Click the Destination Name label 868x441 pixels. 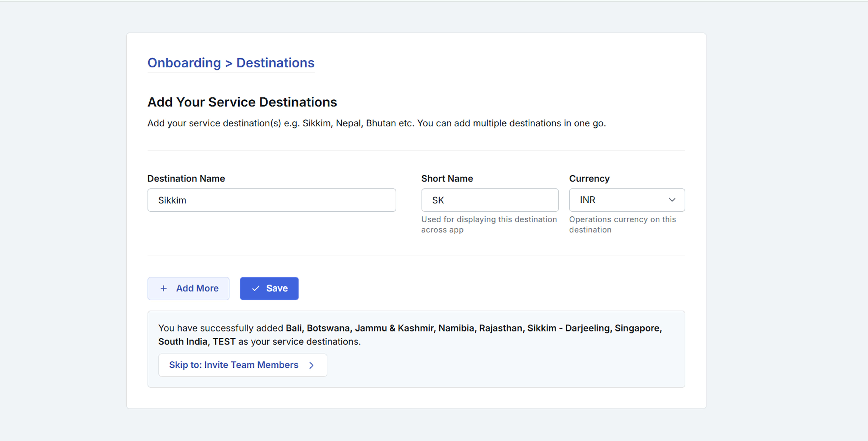pyautogui.click(x=186, y=178)
